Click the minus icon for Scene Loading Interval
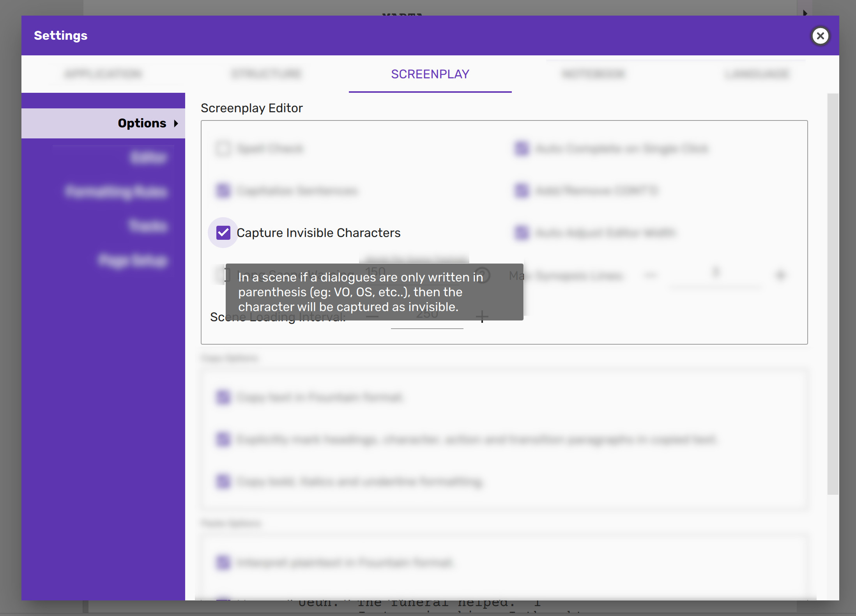 372,316
